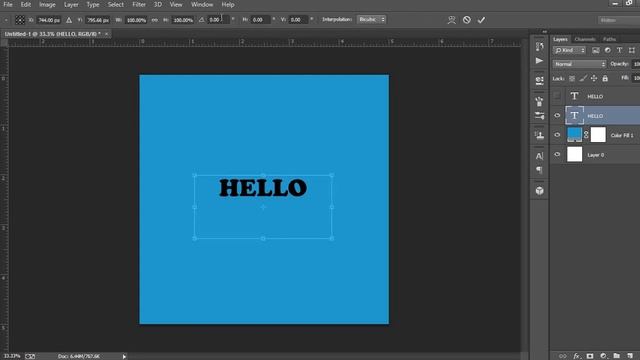
Task: Add a layer style with fx button
Action: click(x=576, y=356)
